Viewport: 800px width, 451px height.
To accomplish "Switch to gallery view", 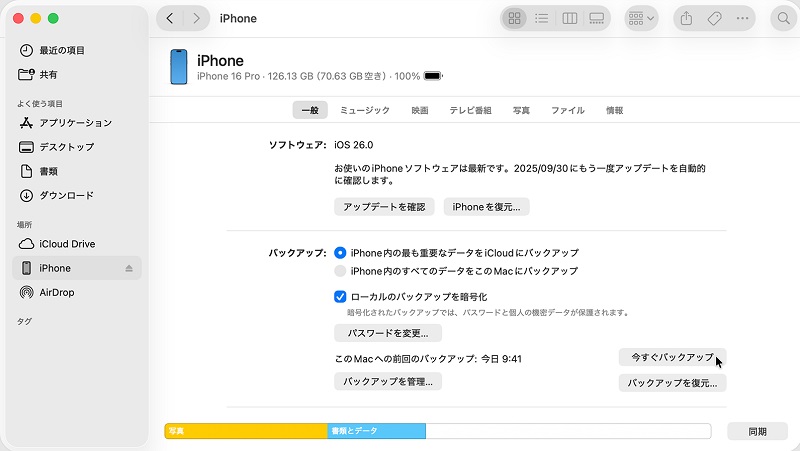I will click(x=596, y=19).
